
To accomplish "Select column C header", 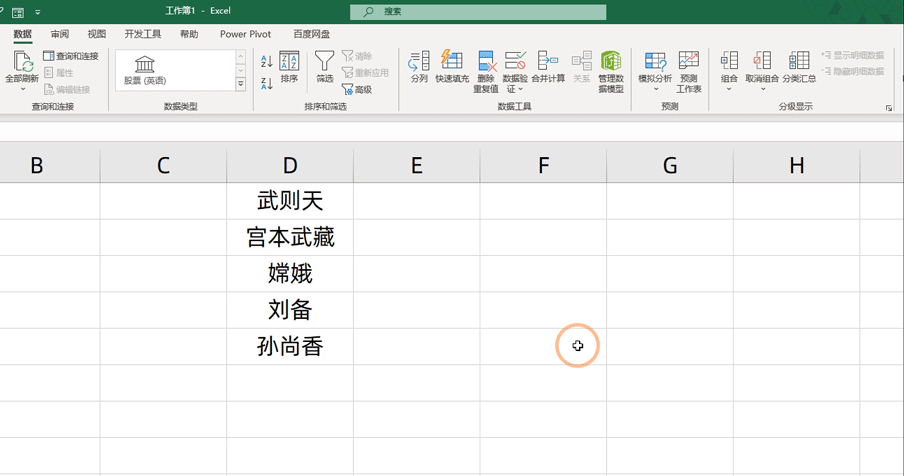I will (163, 166).
